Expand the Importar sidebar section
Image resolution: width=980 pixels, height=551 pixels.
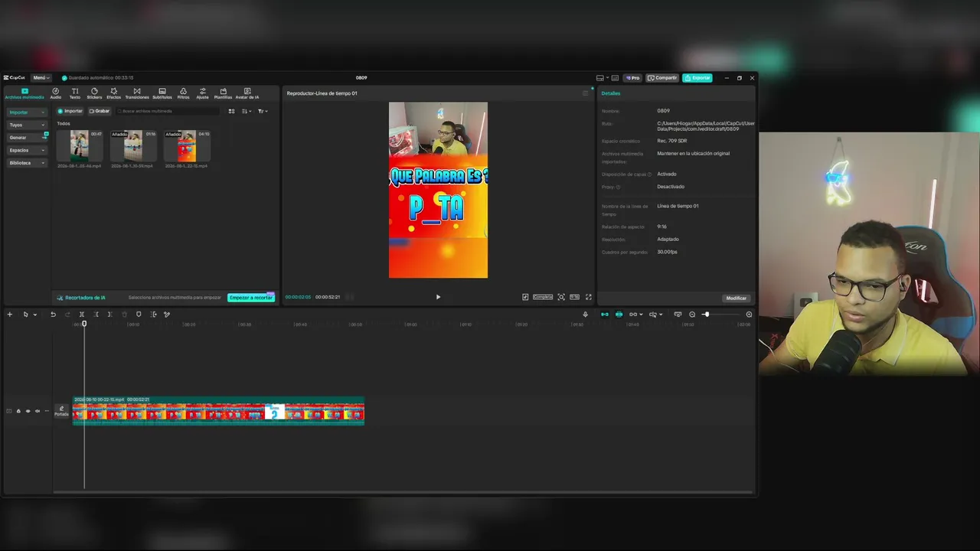click(x=27, y=112)
